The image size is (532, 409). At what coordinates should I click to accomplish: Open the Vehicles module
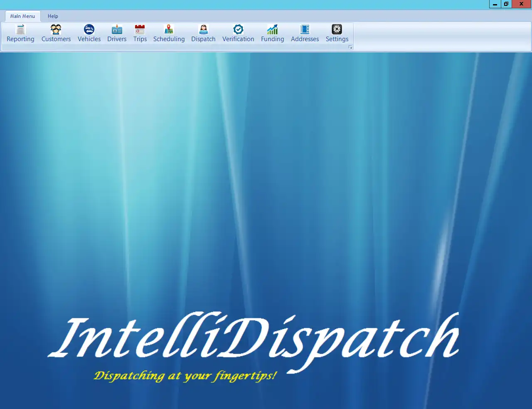pyautogui.click(x=89, y=34)
